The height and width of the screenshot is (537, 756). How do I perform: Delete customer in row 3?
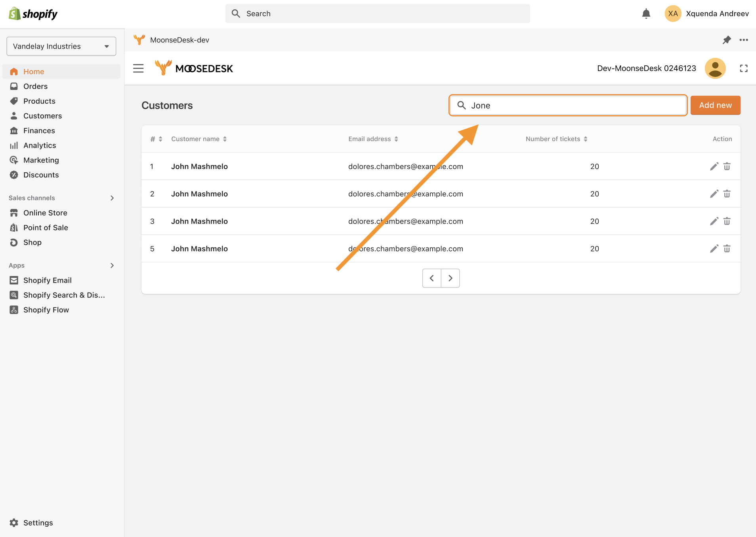727,221
